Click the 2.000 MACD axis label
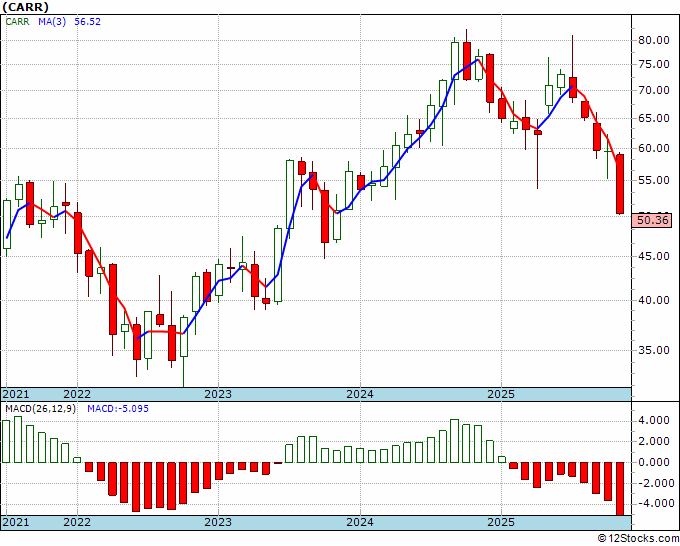 tap(654, 441)
